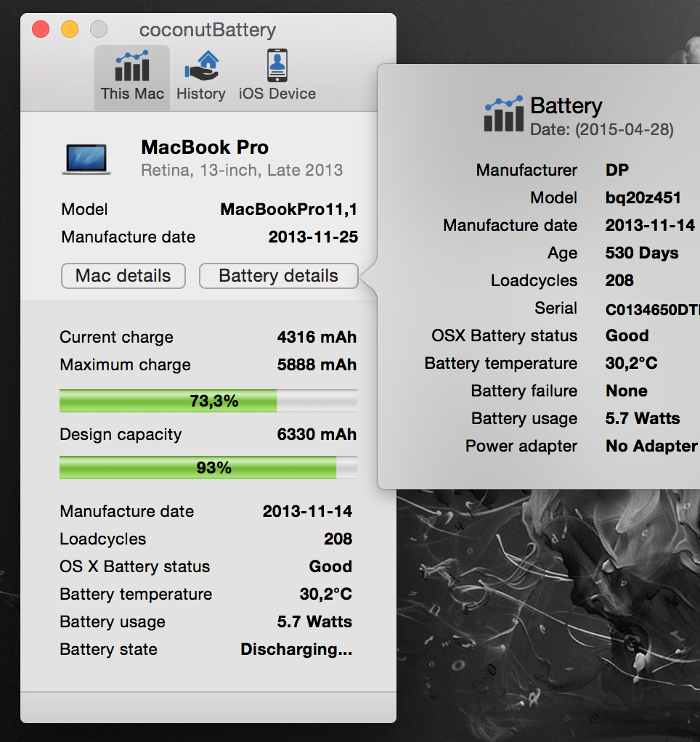
Task: Click the MacBook Pro laptop icon
Action: (86, 160)
